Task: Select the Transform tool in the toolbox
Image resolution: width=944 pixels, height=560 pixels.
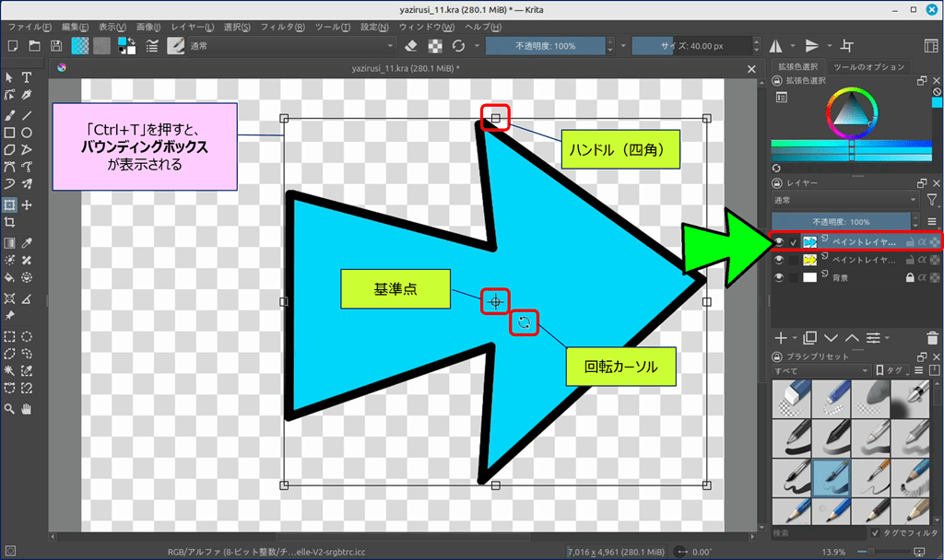Action: coord(9,204)
